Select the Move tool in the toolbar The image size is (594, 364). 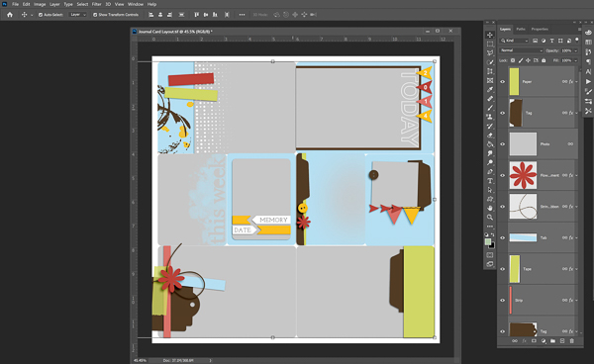(490, 35)
